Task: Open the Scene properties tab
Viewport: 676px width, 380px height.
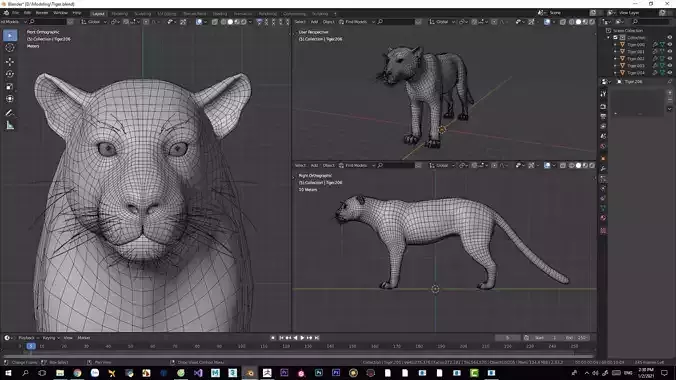Action: (x=603, y=136)
